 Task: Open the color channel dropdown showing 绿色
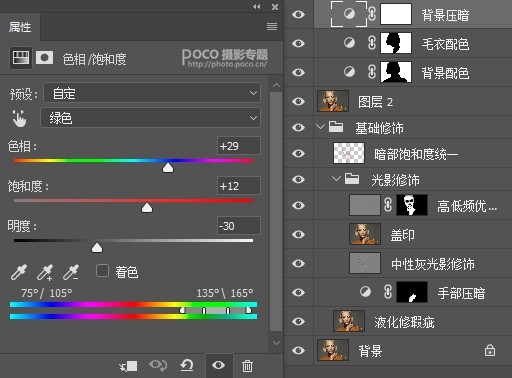150,118
